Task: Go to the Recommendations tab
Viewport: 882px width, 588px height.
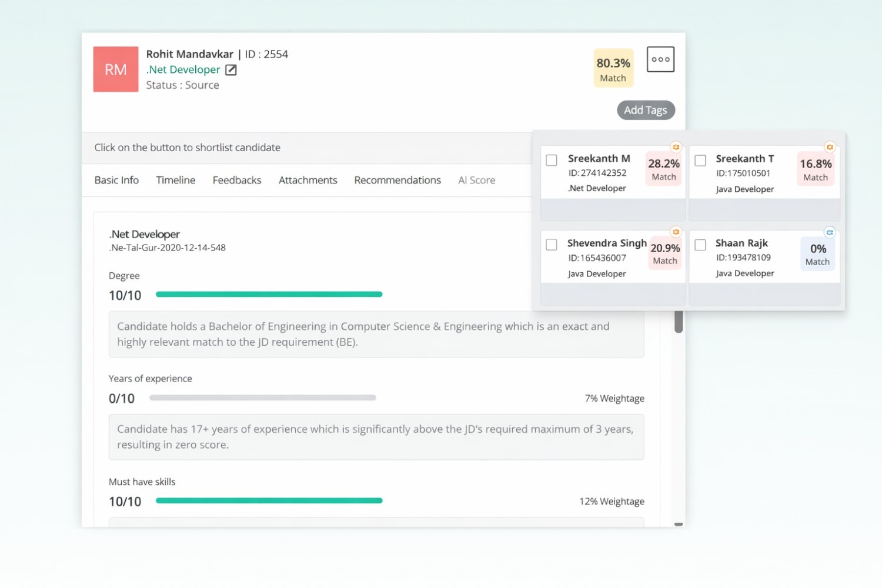Action: (x=397, y=180)
